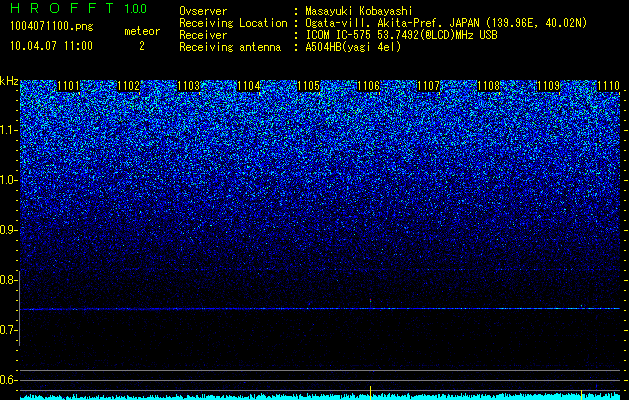Click the horizontal carrier line near 0.74 kHz

pos(320,309)
